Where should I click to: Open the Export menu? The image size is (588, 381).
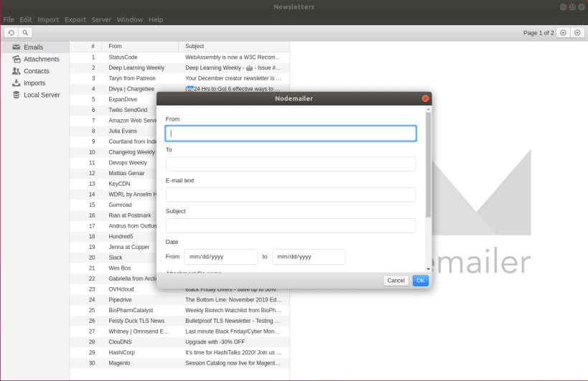tap(75, 19)
